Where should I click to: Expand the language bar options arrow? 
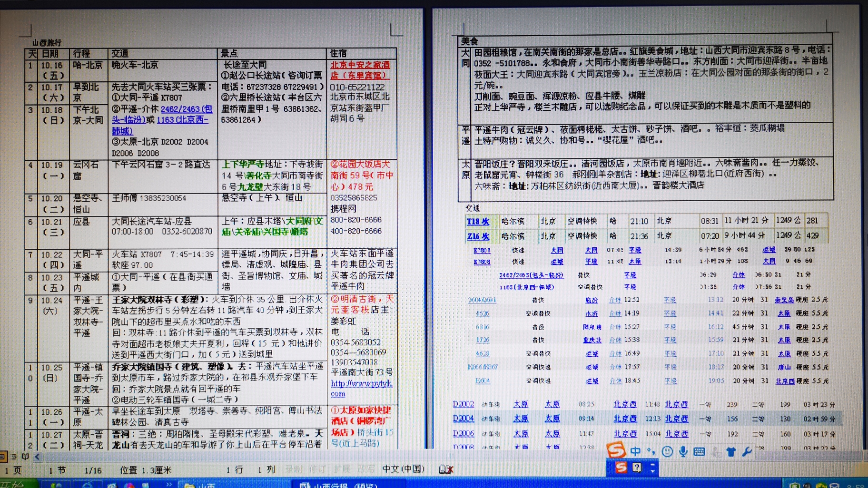coord(652,468)
